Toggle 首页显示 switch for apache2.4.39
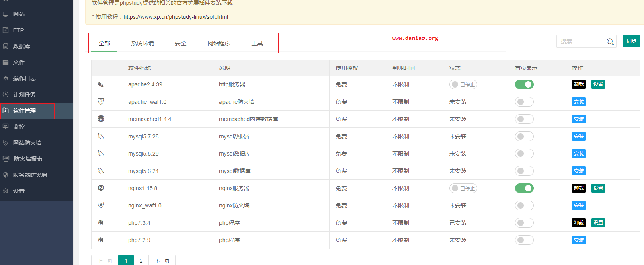 point(524,84)
